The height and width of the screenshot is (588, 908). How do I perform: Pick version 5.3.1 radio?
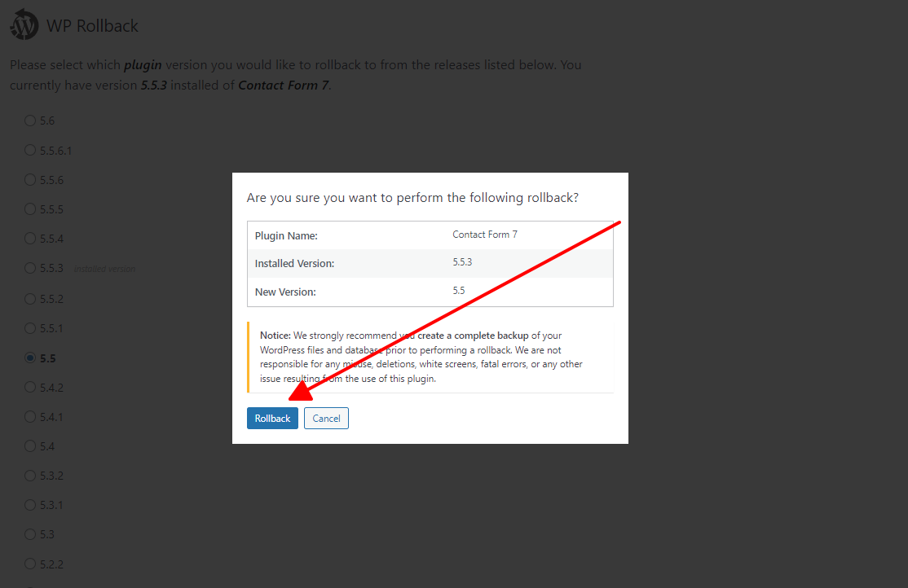point(30,505)
